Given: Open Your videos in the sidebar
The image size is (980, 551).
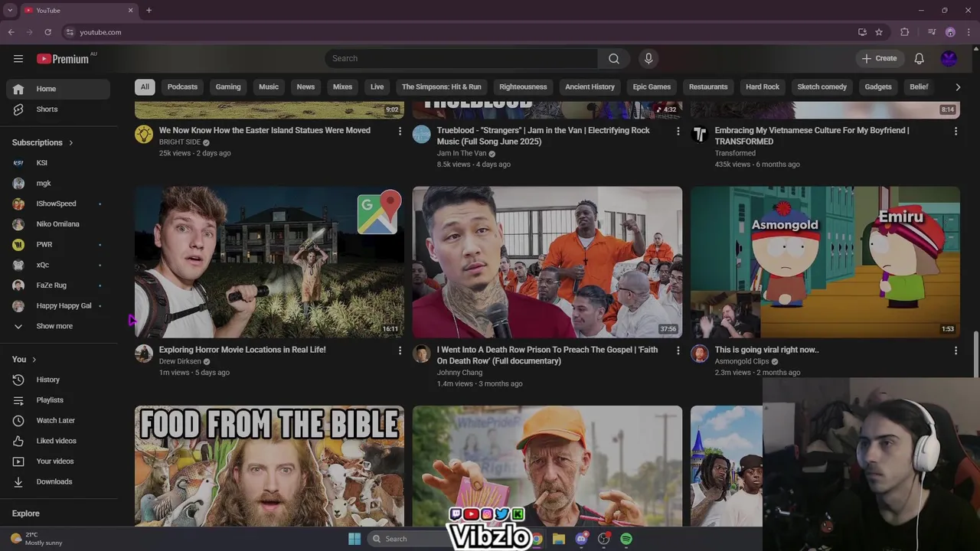Looking at the screenshot, I should tap(58, 461).
